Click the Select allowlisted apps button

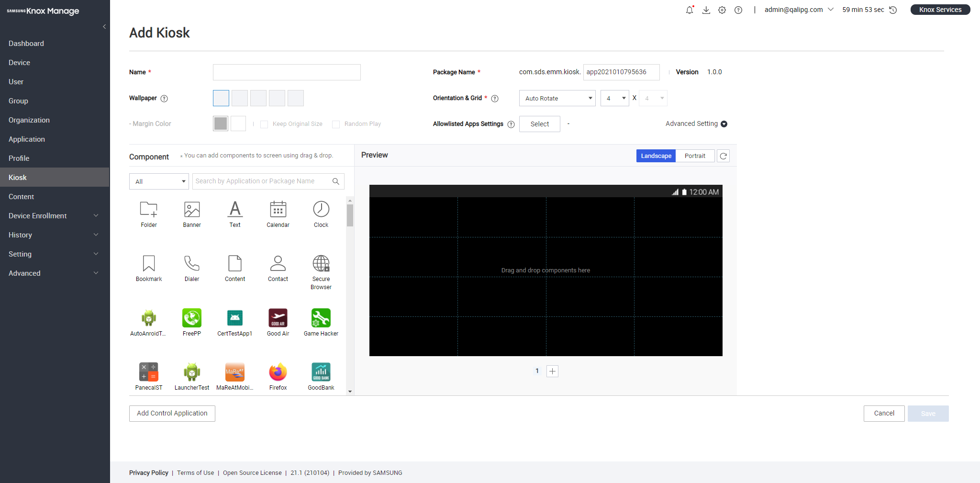tap(540, 124)
